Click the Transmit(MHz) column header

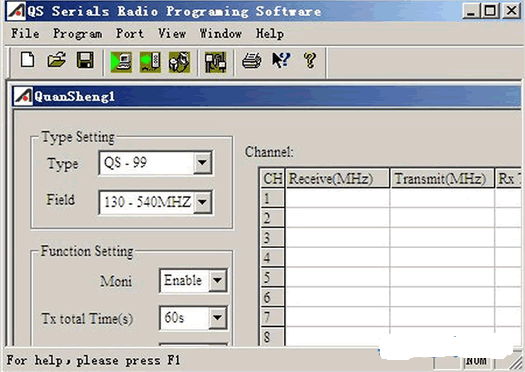[442, 178]
